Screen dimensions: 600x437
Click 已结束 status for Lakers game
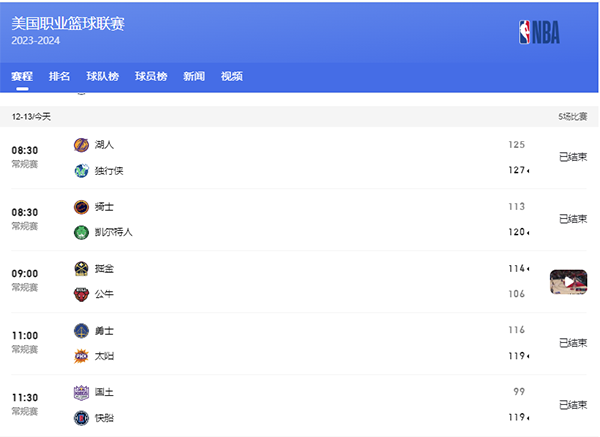tap(573, 157)
